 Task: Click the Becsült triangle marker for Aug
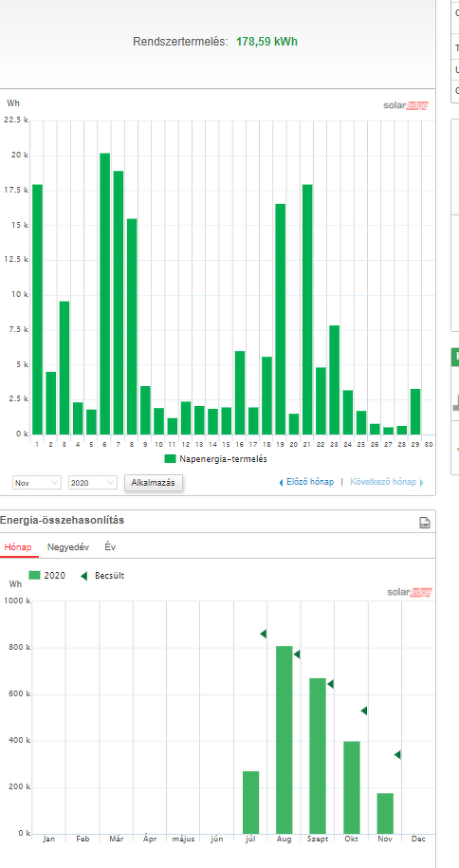297,655
